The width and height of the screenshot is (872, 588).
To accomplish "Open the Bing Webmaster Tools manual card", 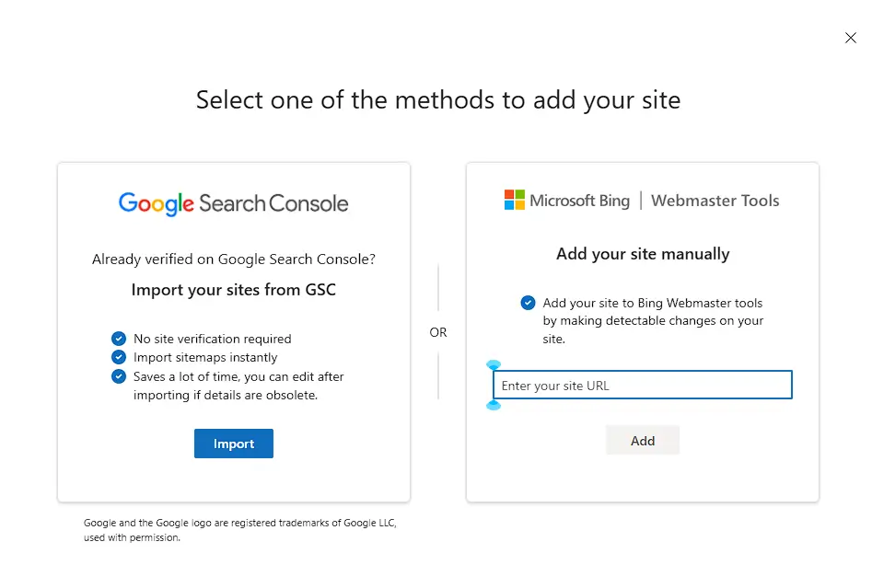I will click(x=642, y=331).
